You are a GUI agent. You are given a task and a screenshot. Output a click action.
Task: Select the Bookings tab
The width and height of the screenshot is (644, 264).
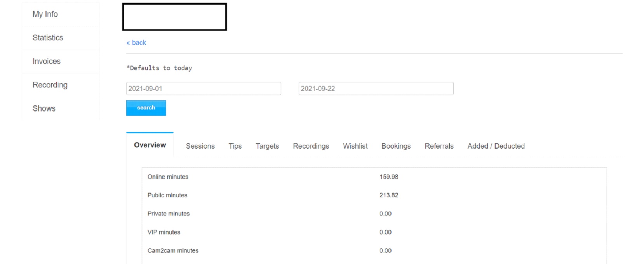pyautogui.click(x=396, y=146)
